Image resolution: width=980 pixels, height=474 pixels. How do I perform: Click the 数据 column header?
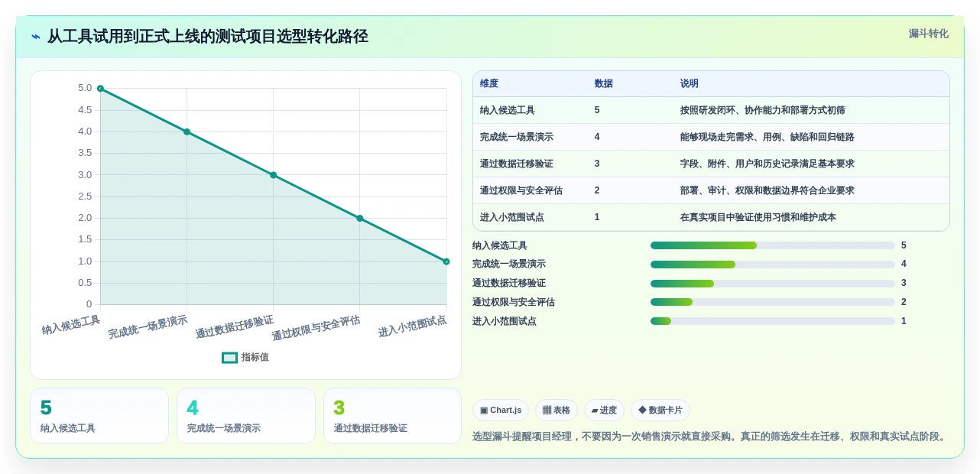pyautogui.click(x=604, y=83)
